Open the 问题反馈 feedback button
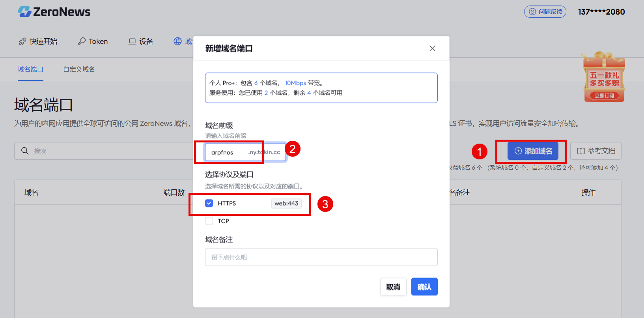Screen dimensions: 644x318 coord(545,12)
